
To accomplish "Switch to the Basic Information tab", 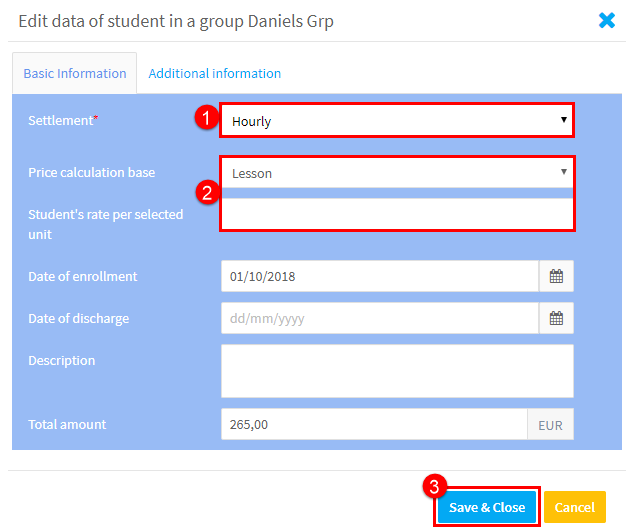I will 75,73.
